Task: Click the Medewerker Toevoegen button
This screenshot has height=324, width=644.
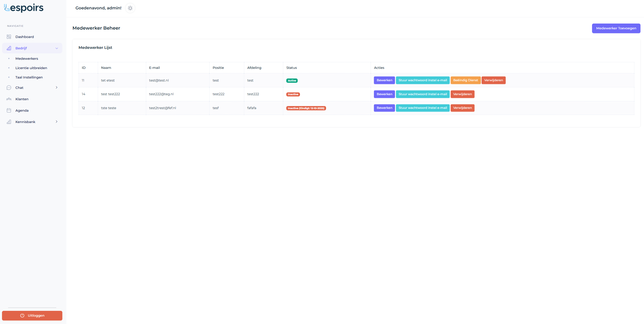Action: 616,28
